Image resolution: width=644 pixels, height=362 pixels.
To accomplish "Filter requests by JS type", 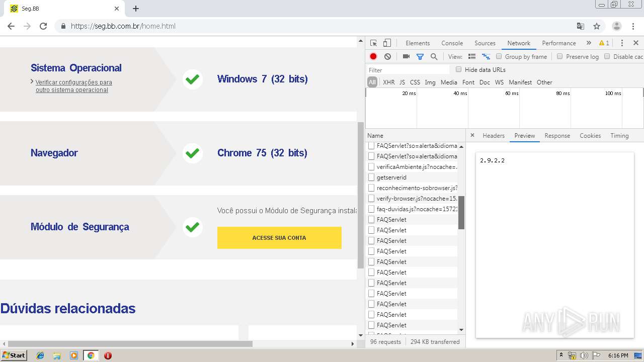I will pyautogui.click(x=402, y=82).
